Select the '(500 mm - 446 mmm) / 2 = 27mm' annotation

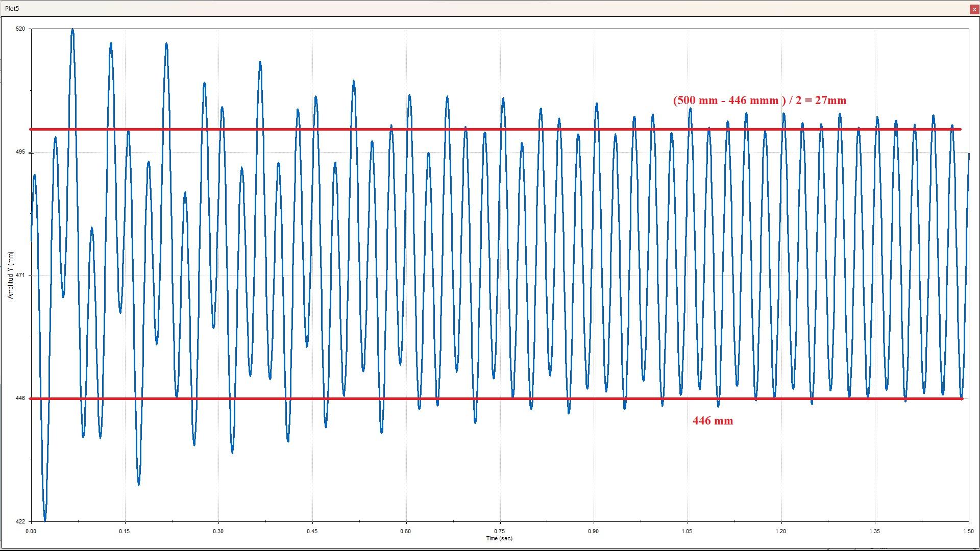coord(759,101)
